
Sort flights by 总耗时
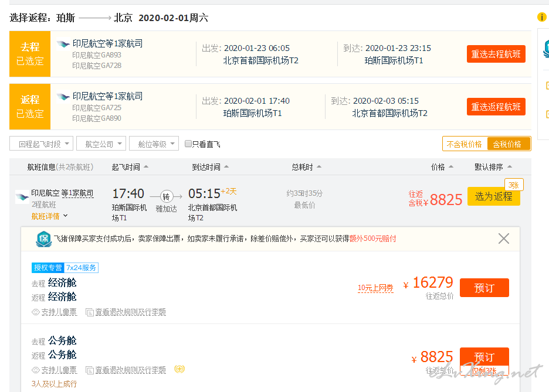[x=306, y=167]
